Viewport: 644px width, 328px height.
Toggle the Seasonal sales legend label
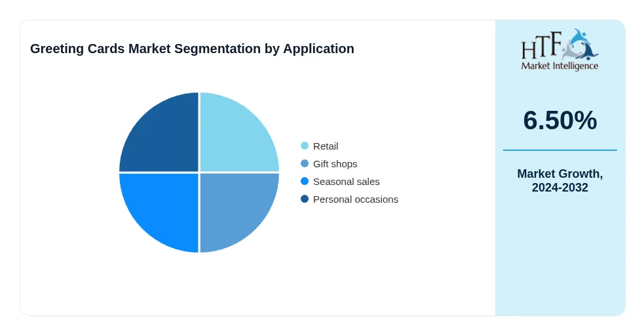346,182
